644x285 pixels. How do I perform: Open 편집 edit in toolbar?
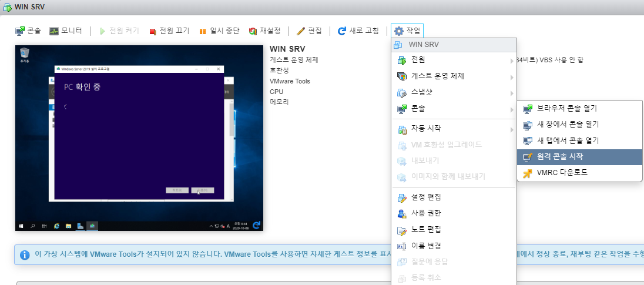coord(309,31)
